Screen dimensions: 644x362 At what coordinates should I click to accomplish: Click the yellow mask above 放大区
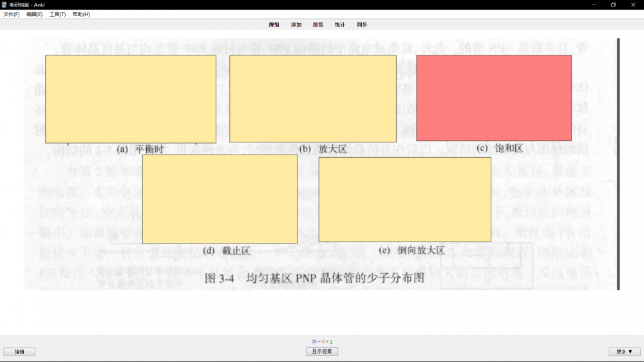(313, 99)
